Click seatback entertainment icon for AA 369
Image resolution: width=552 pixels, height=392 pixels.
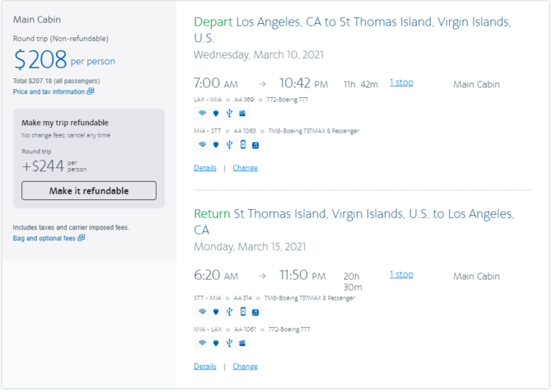242,114
